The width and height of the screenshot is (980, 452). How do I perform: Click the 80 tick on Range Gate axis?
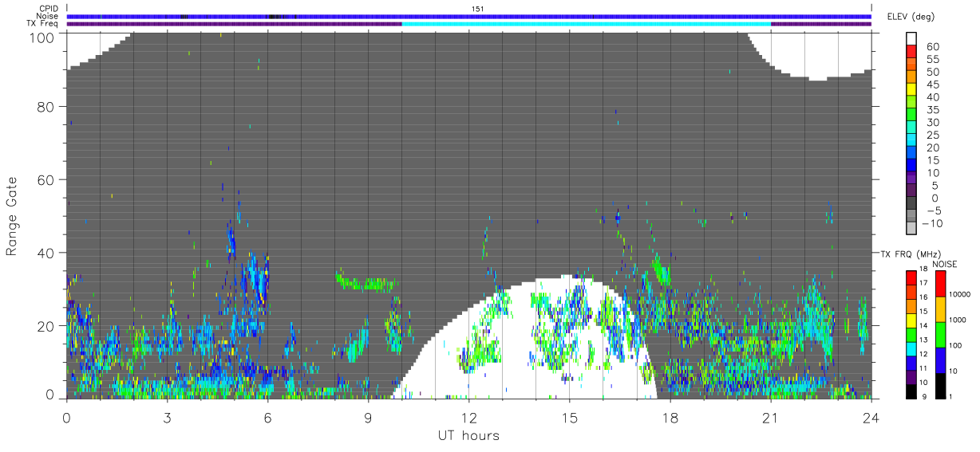[x=45, y=107]
